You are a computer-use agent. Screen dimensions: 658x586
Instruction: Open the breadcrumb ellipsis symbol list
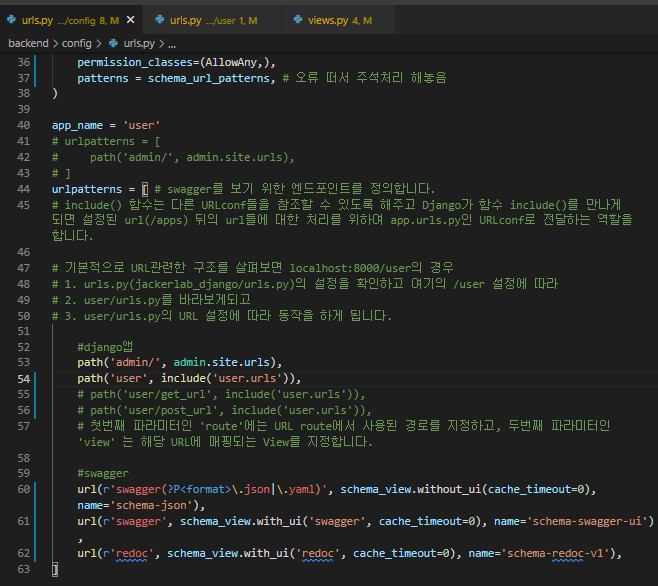[172, 44]
